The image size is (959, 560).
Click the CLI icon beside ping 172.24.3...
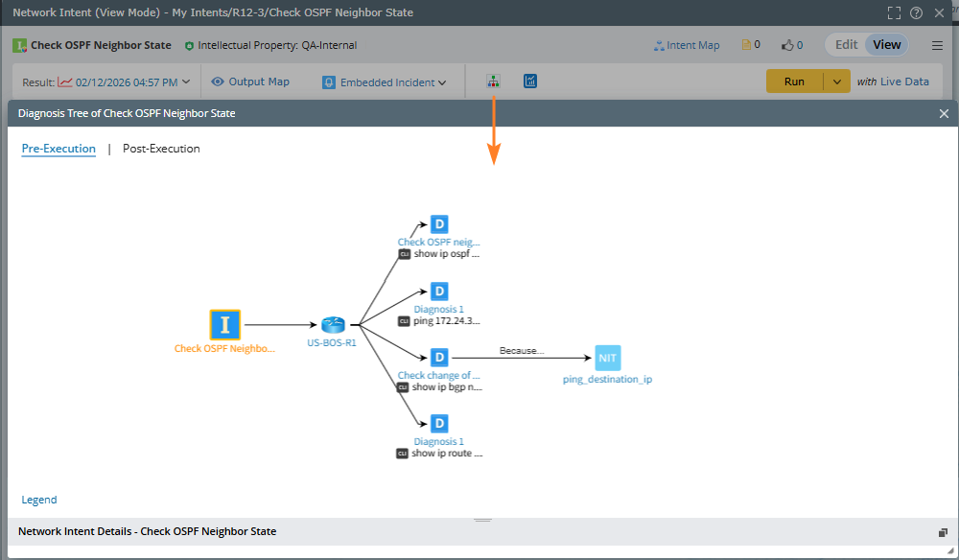(x=404, y=321)
